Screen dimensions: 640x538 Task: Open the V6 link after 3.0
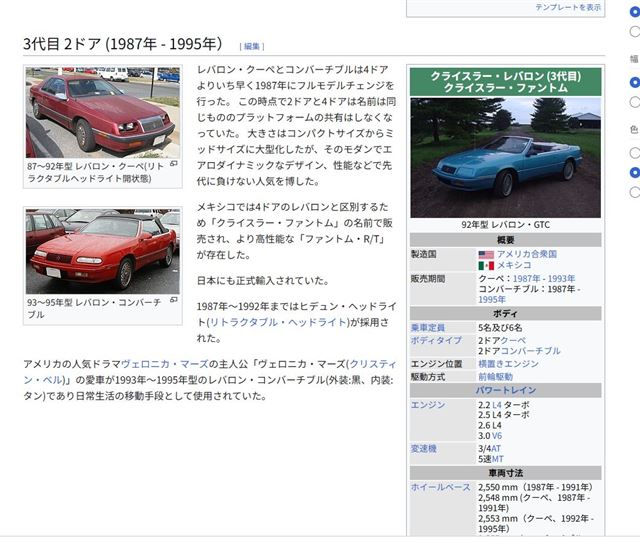pos(497,436)
